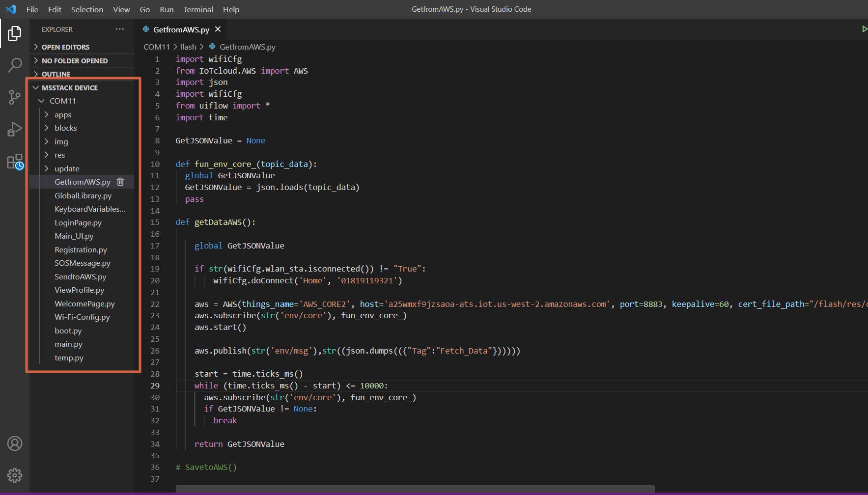The image size is (868, 495).
Task: Close the GetfromAWS.py editor tab
Action: tap(218, 29)
